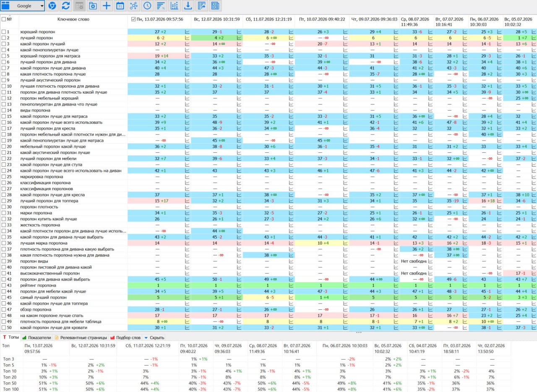Open the sort-by-percent lines dropdown icon
The width and height of the screenshot is (537, 392).
pos(161,6)
